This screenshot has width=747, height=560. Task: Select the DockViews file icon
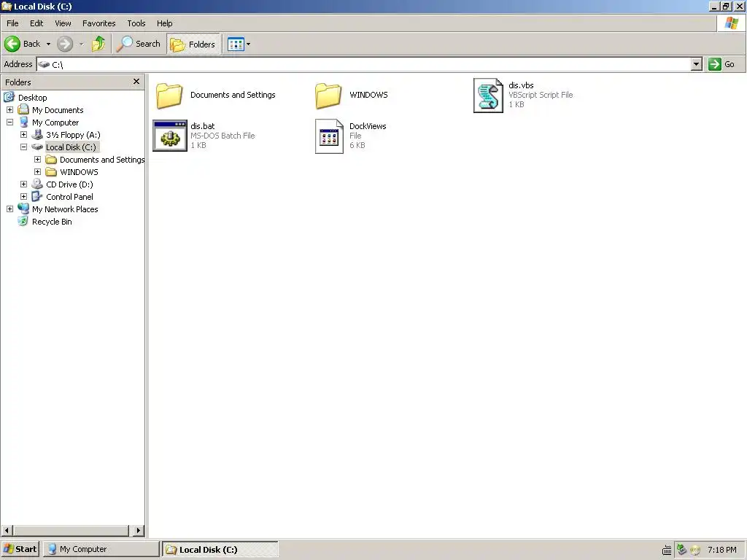(x=329, y=136)
